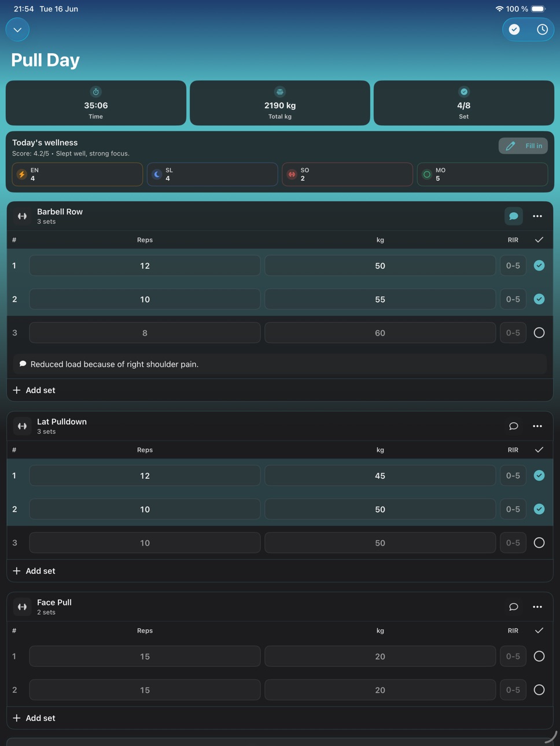Image resolution: width=560 pixels, height=746 pixels.
Task: Mark Face Pull set 2 as complete
Action: (x=539, y=690)
